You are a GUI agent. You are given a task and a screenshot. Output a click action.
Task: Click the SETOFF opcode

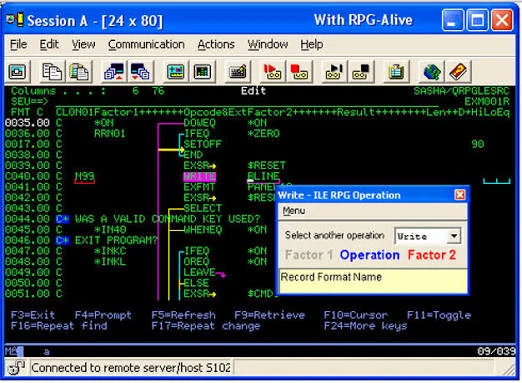pos(203,144)
